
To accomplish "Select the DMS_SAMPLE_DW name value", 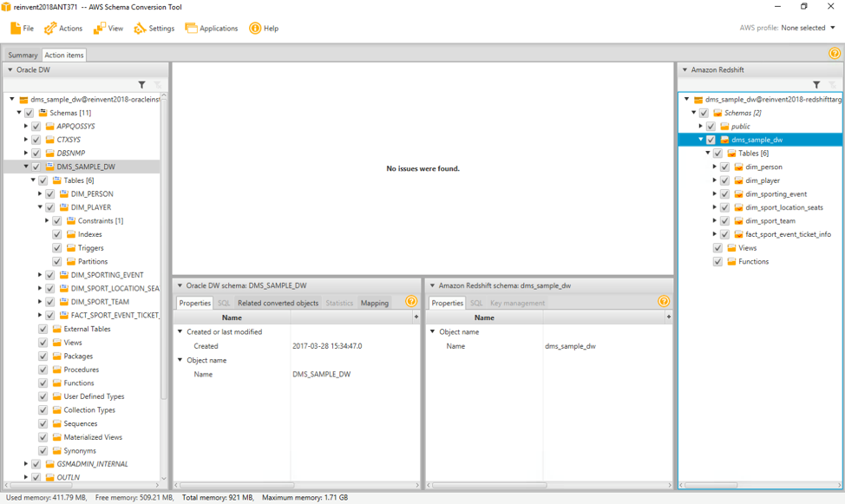I will [321, 374].
